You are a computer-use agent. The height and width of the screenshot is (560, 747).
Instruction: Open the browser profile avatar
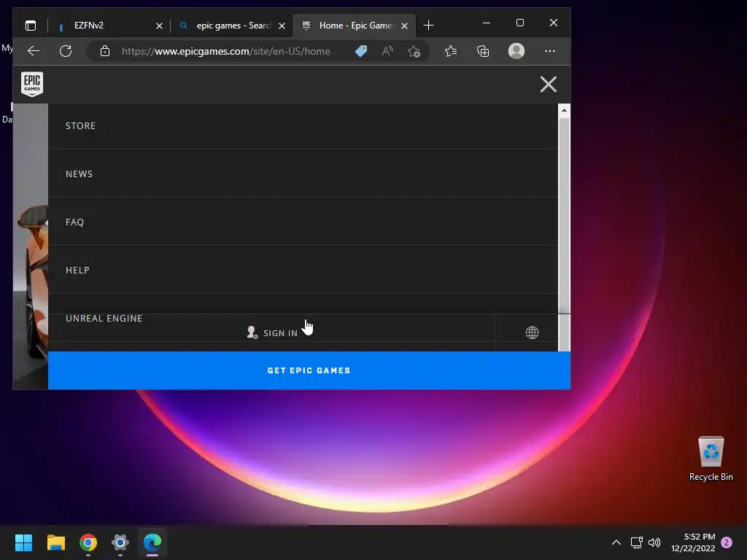(516, 51)
